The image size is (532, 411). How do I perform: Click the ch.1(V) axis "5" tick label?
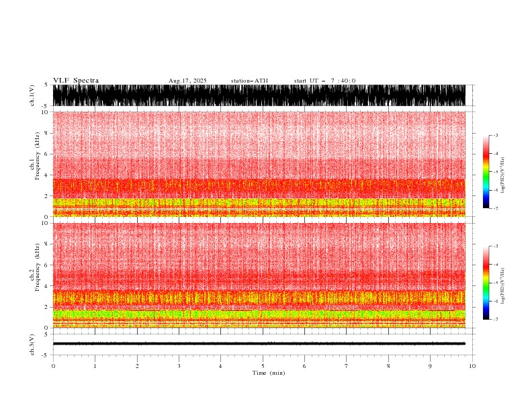[46, 85]
